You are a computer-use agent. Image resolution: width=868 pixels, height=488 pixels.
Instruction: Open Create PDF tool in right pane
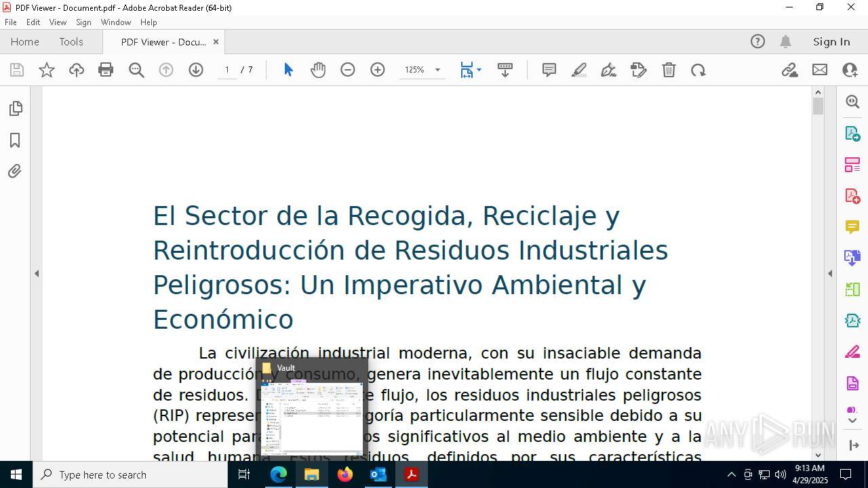point(852,196)
